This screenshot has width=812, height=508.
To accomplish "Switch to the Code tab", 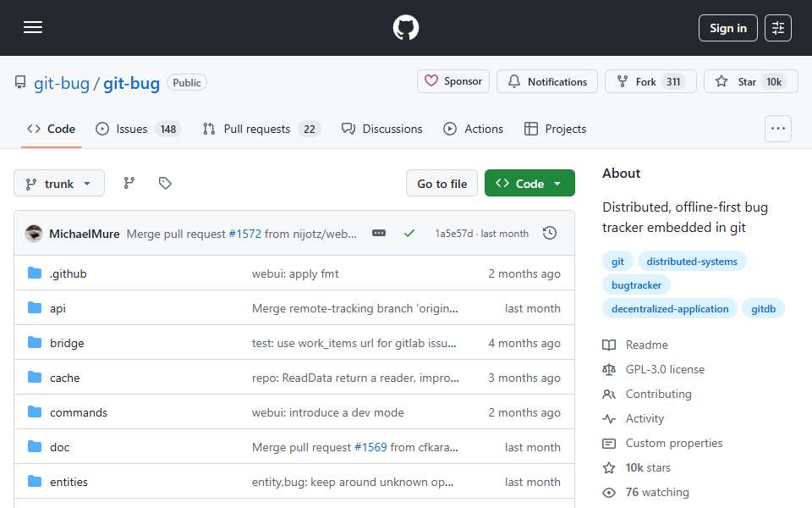I will (x=52, y=129).
